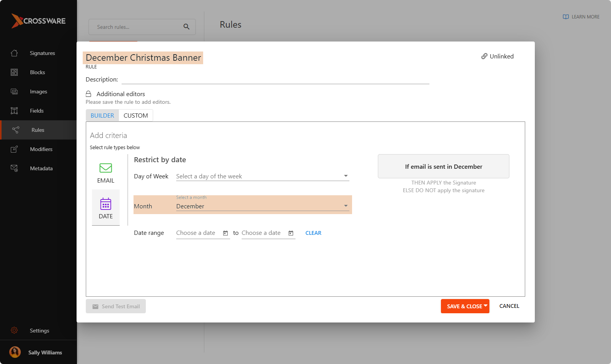The image size is (611, 364).
Task: Click the Unlinked chain icon
Action: (x=484, y=57)
